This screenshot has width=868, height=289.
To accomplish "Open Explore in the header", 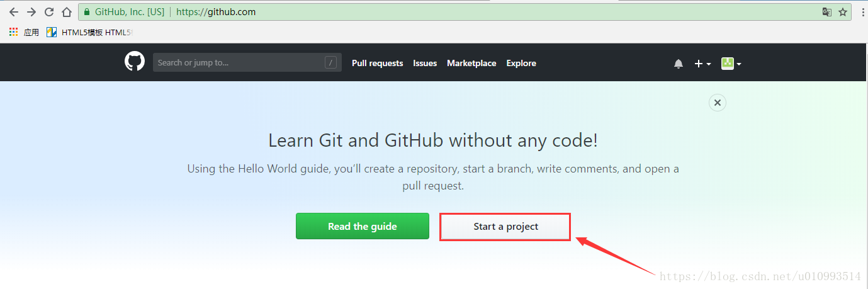I will [x=521, y=63].
